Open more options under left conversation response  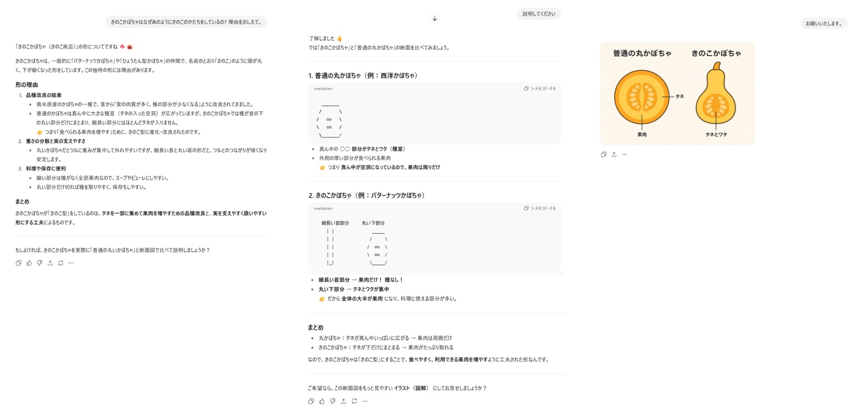[x=71, y=263]
